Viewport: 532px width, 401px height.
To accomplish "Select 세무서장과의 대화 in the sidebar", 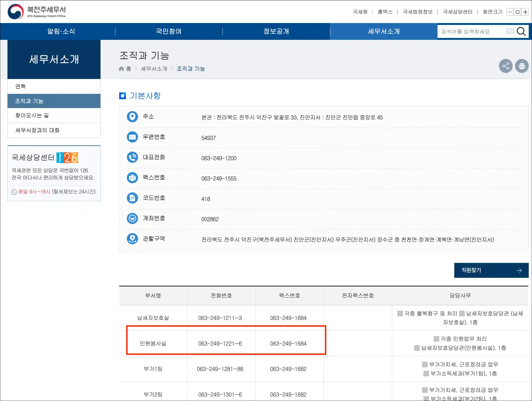I will 54,130.
